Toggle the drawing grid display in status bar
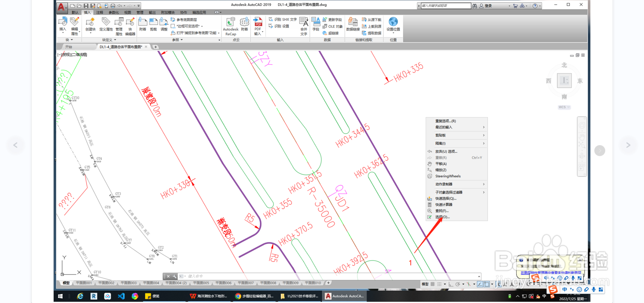 (x=433, y=284)
